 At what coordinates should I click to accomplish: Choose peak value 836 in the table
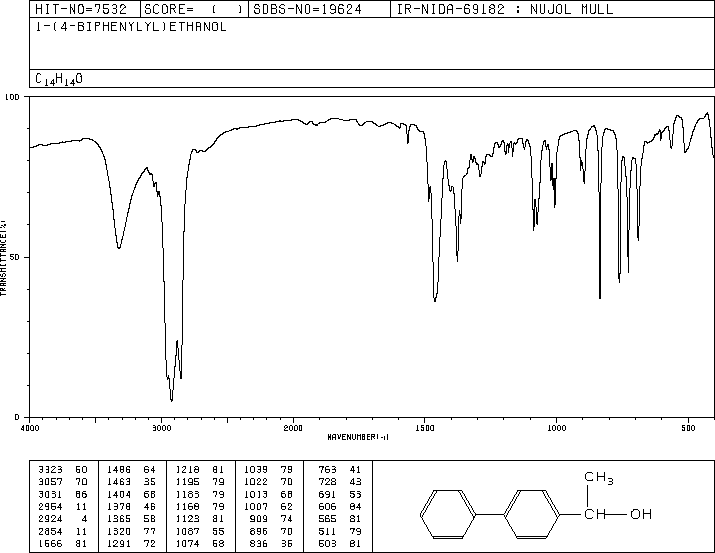coord(259,544)
